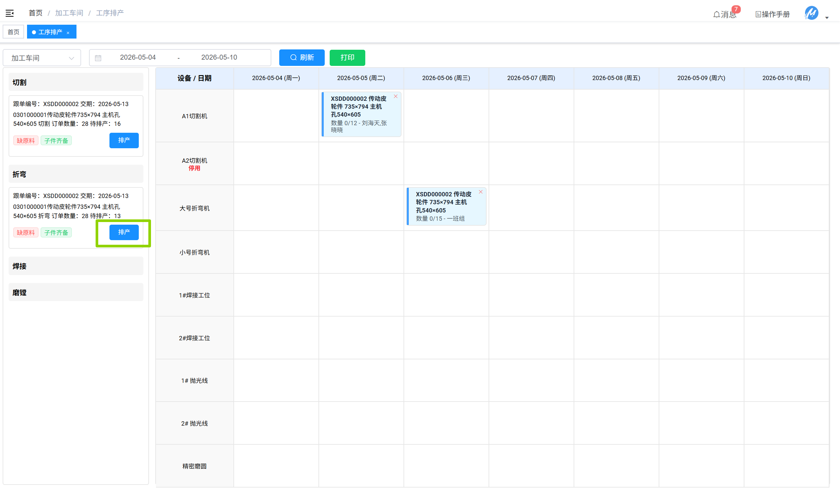Click the 2026-05-04 (周一) column header

[276, 78]
